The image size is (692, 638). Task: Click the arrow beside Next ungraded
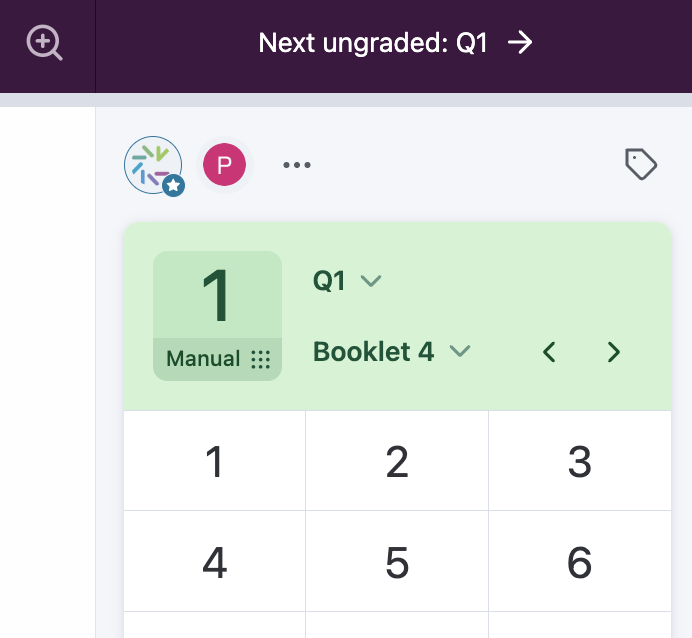(x=520, y=42)
